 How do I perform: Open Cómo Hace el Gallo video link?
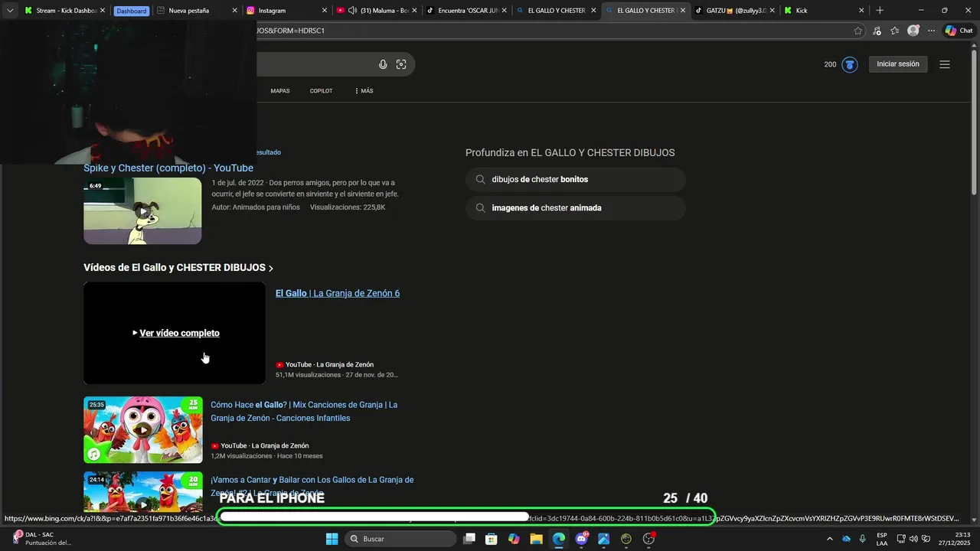[x=304, y=412]
